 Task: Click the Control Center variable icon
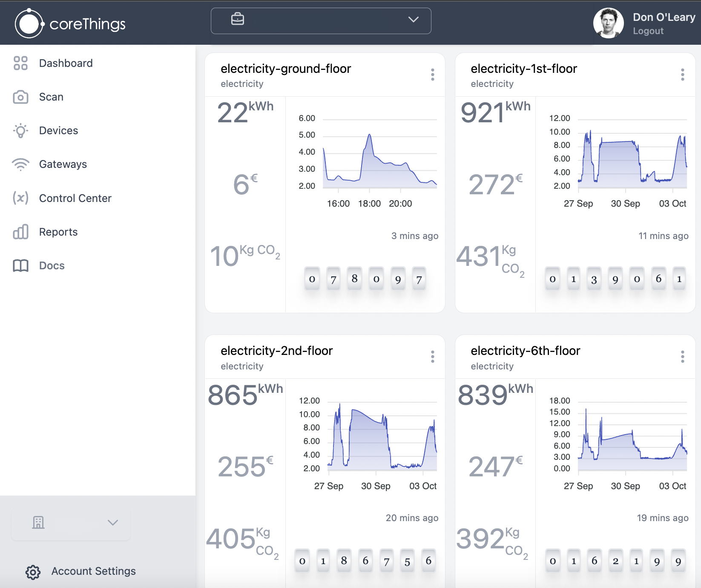coord(20,198)
